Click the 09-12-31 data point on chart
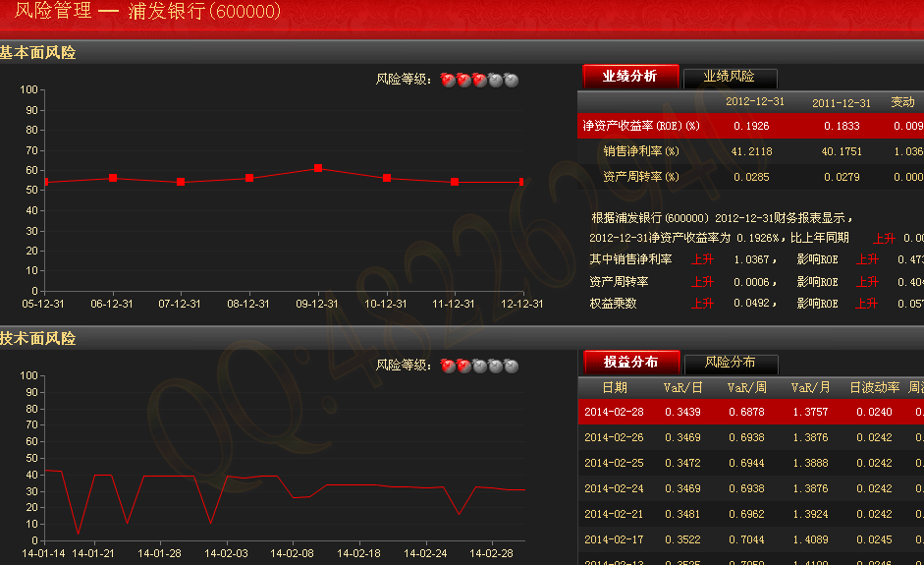The image size is (924, 565). pyautogui.click(x=318, y=168)
